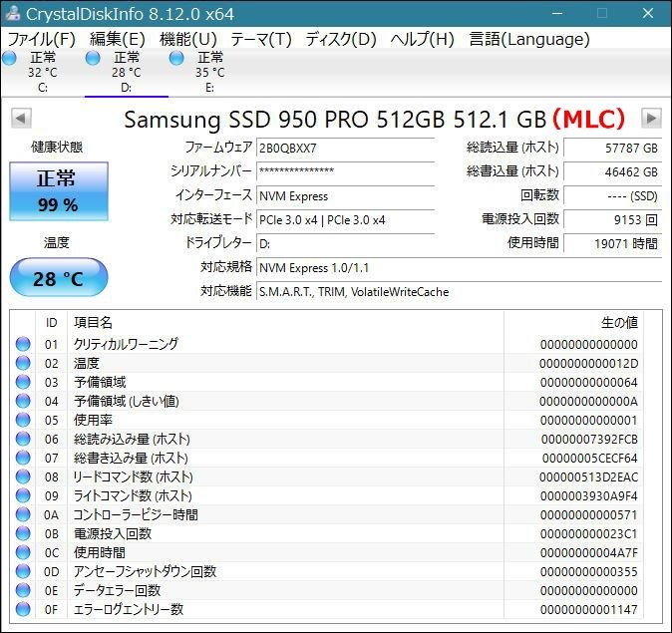Open the 言語(Language) menu
Screen dimensions: 672x633
(x=529, y=40)
